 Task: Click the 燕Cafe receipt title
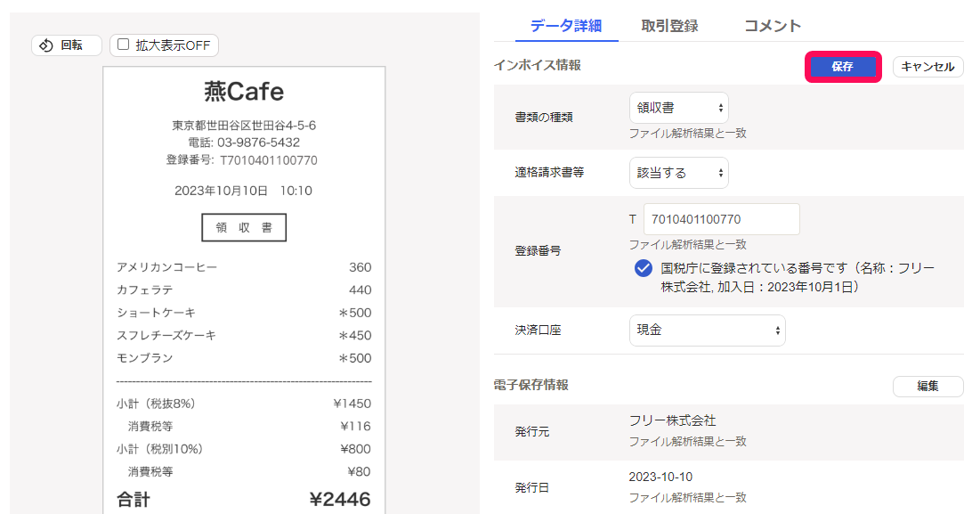coord(244,92)
